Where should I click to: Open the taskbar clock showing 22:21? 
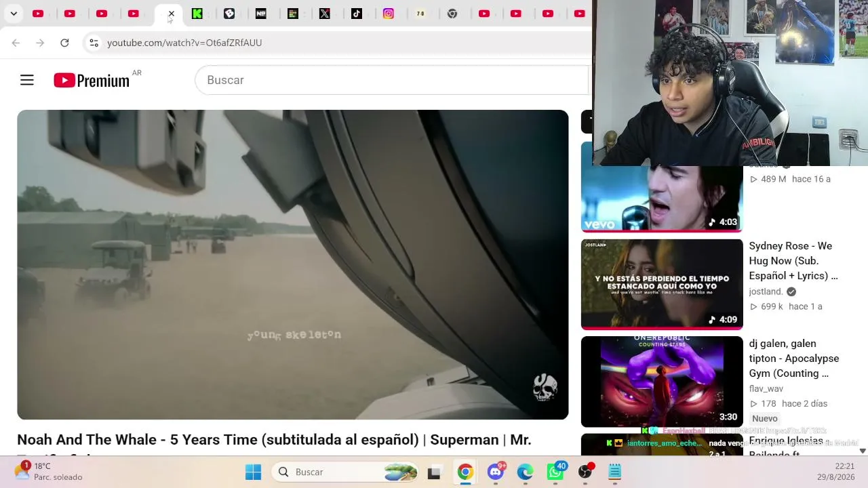click(x=837, y=472)
